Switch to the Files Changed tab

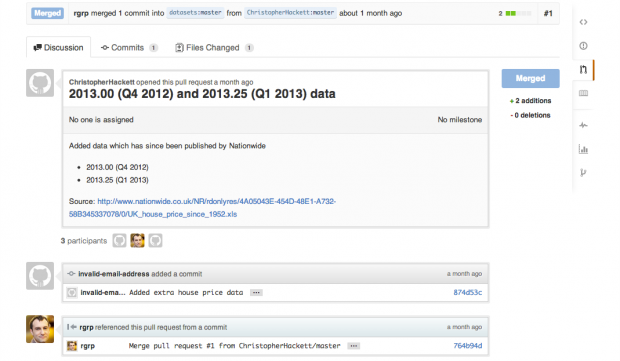click(x=214, y=47)
